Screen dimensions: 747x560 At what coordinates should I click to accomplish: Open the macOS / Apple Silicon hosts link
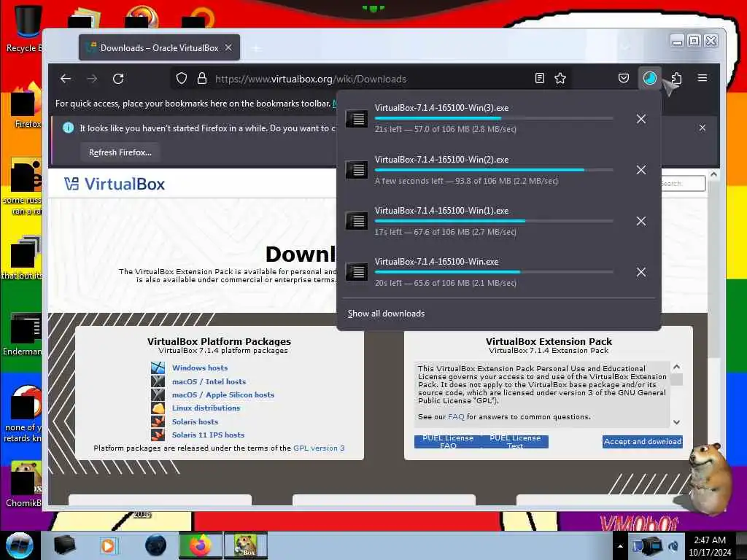pos(223,394)
